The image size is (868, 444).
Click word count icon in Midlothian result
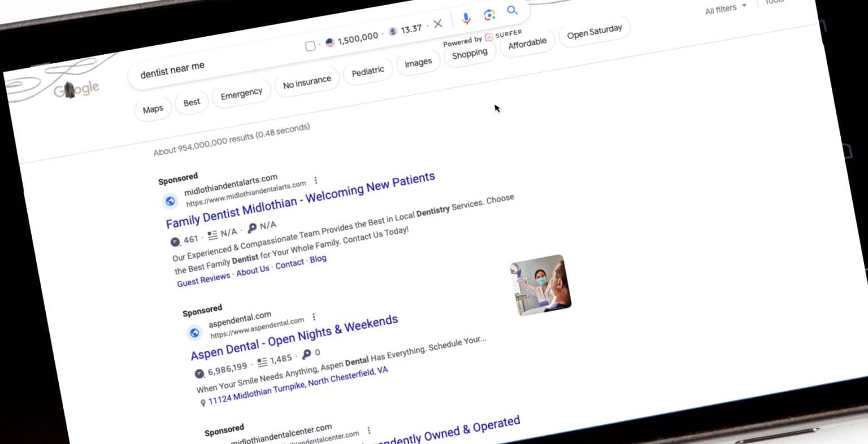(212, 235)
